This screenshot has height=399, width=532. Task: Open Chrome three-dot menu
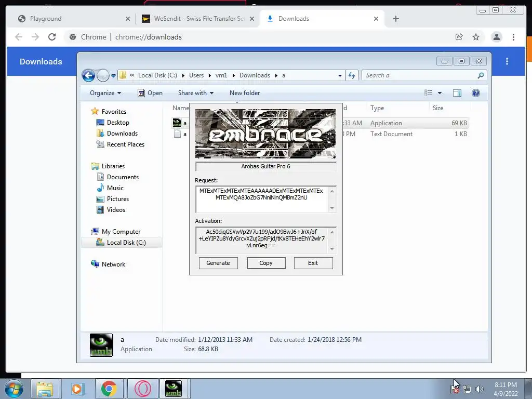coord(513,37)
